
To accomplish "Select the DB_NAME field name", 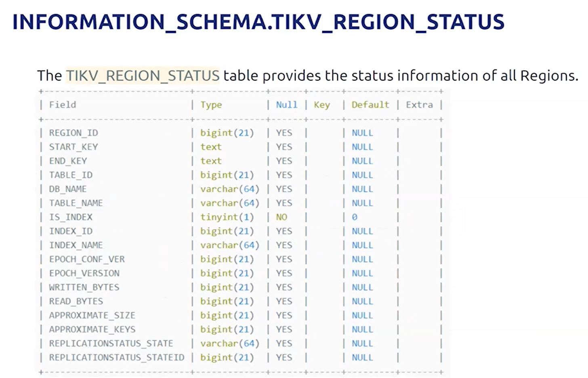I will pyautogui.click(x=68, y=189).
